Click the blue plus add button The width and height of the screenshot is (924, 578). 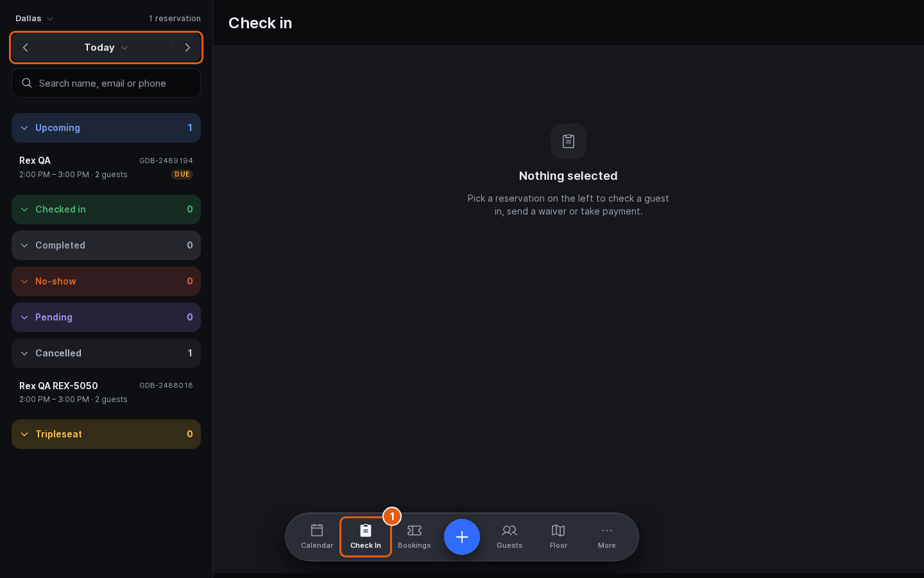coord(462,537)
